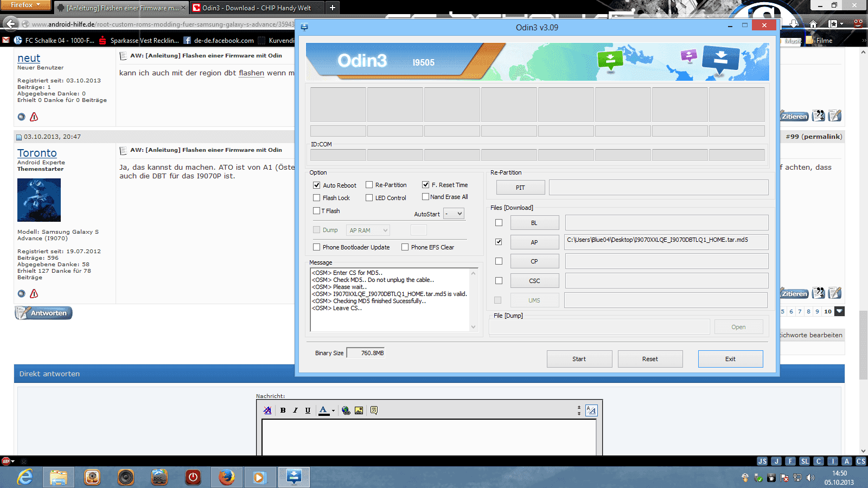This screenshot has width=868, height=488.
Task: Open a new Firefox tab
Action: (333, 8)
